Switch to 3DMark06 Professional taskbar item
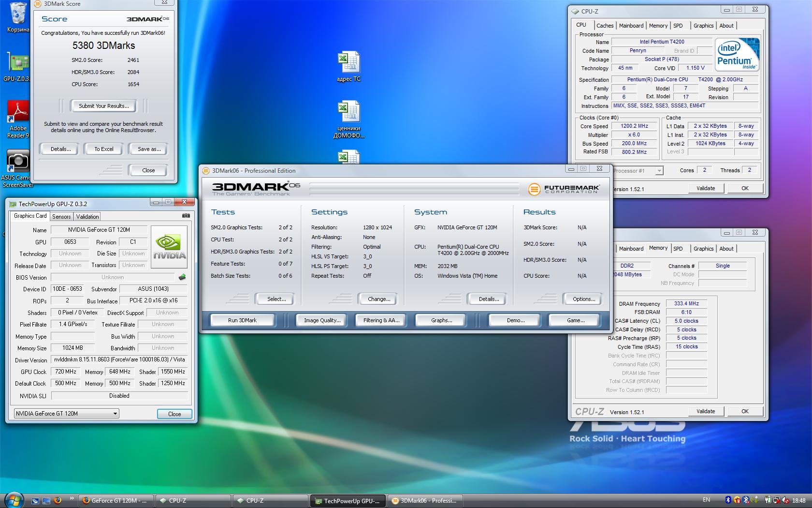The image size is (812, 508). click(x=425, y=501)
